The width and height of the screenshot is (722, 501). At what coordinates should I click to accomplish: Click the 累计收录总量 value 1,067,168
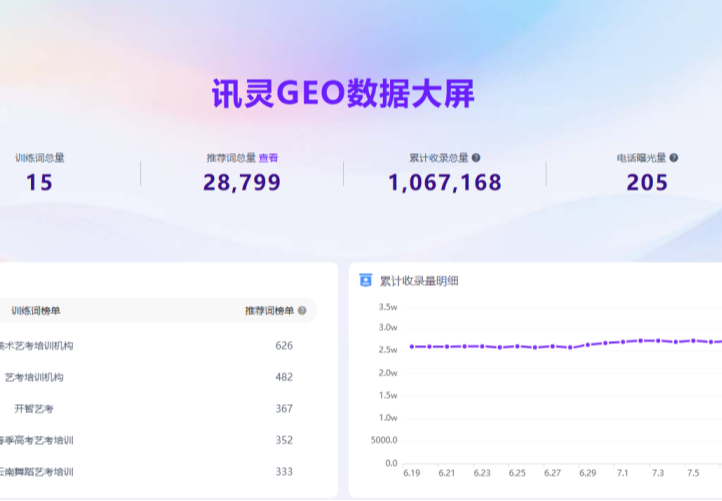[x=445, y=182]
